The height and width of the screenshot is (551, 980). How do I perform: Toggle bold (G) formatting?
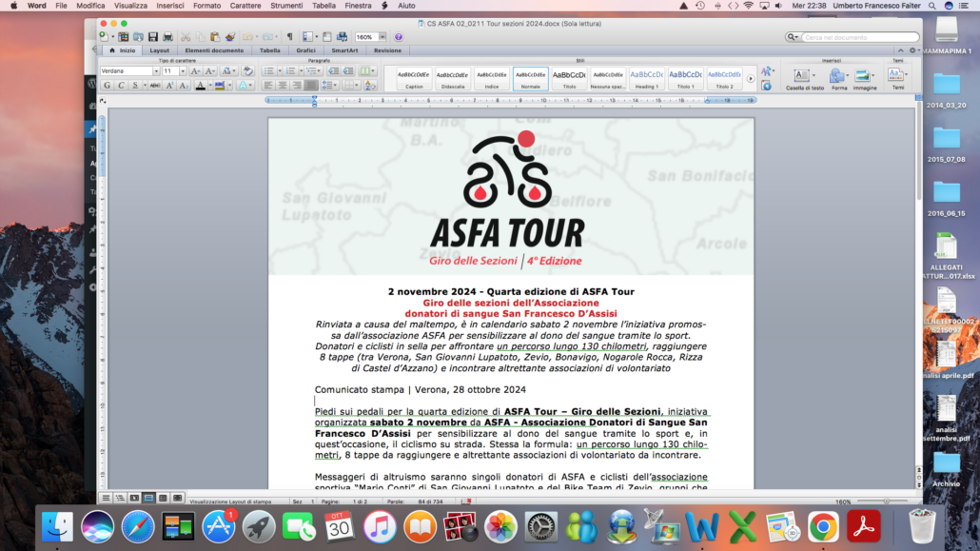tap(107, 86)
